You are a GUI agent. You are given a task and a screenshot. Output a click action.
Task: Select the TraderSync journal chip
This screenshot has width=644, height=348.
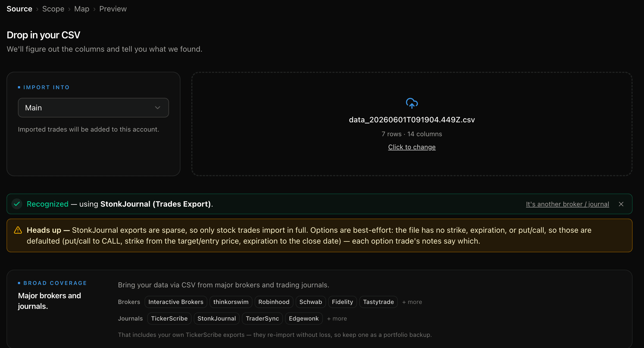[x=262, y=319]
